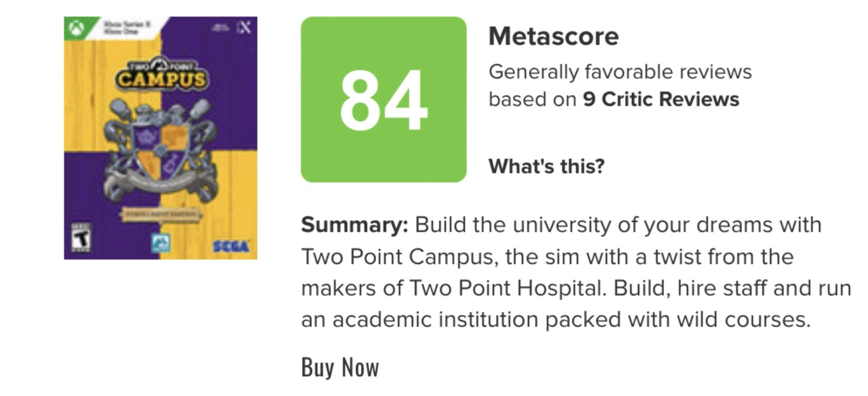Click the green Metascore 84 box

pyautogui.click(x=383, y=99)
